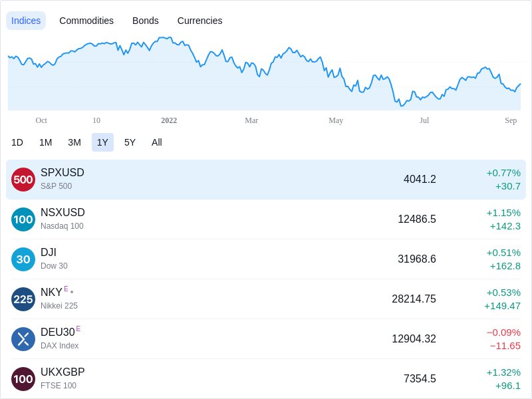Image resolution: width=532 pixels, height=399 pixels.
Task: Click the grey status dot beside NKY
Action: [72, 292]
